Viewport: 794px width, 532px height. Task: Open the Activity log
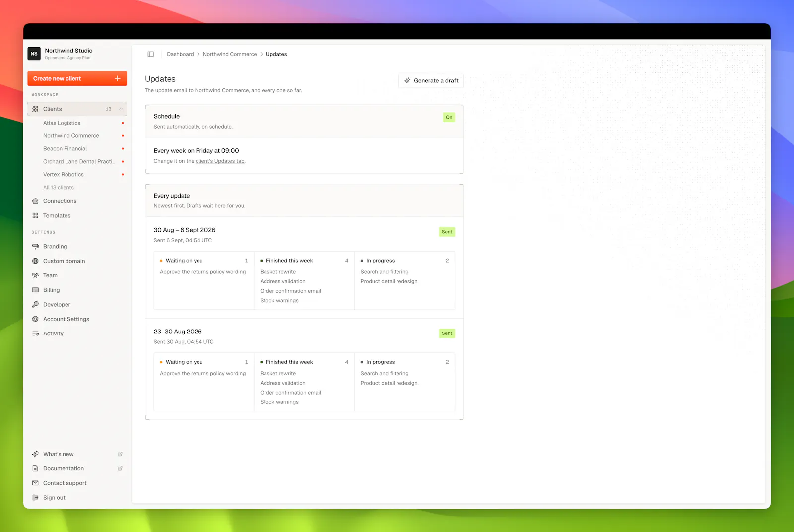pyautogui.click(x=77, y=334)
